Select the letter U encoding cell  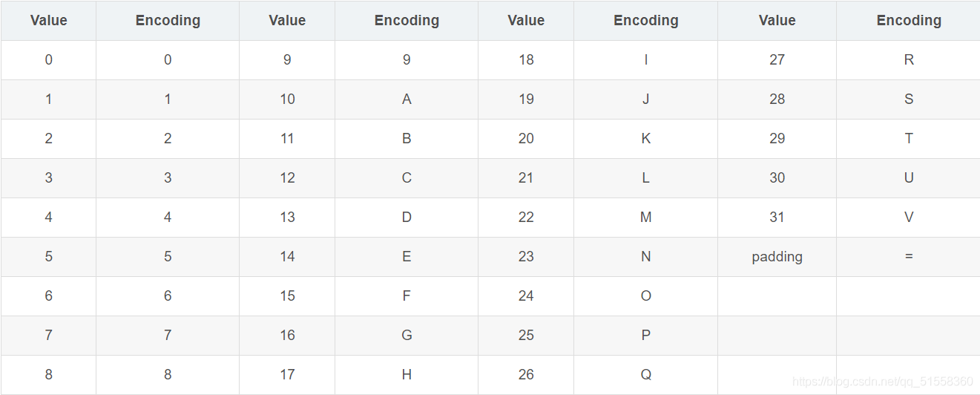(x=909, y=178)
